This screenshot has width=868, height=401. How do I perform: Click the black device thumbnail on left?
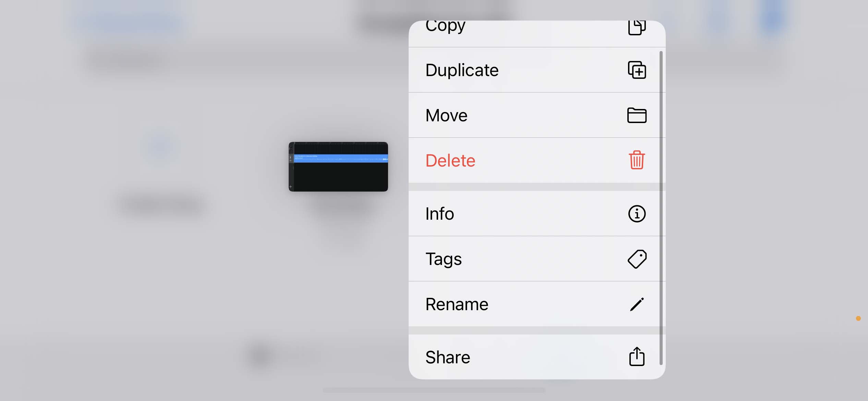point(338,166)
